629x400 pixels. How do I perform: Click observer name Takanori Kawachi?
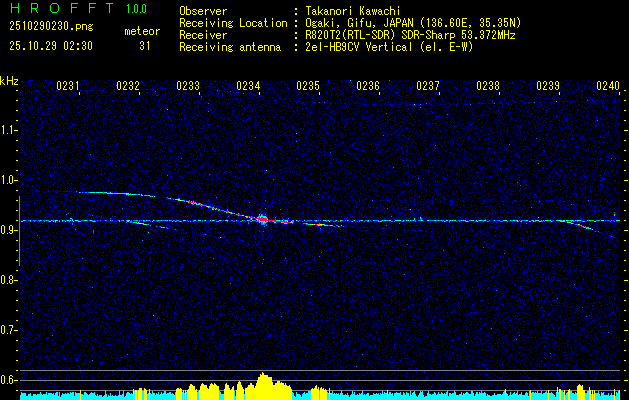point(353,11)
